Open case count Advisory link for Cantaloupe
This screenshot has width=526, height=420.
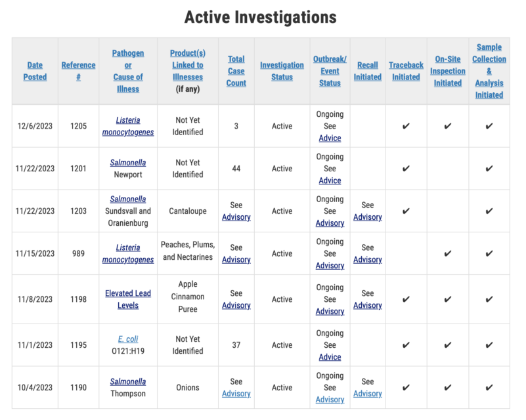coord(236,217)
